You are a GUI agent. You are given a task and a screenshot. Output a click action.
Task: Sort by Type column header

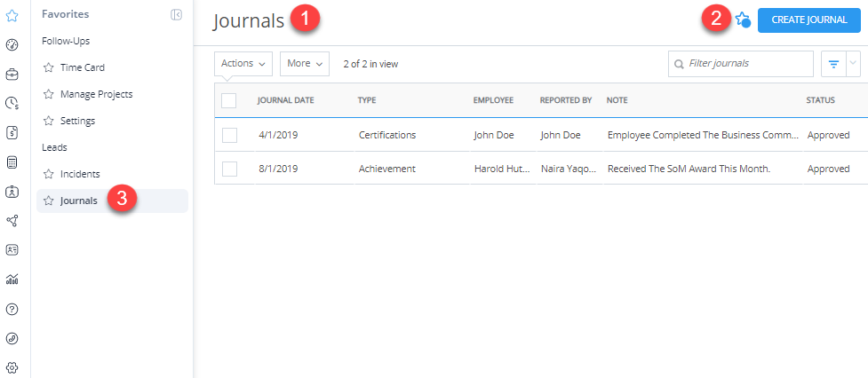coord(366,100)
